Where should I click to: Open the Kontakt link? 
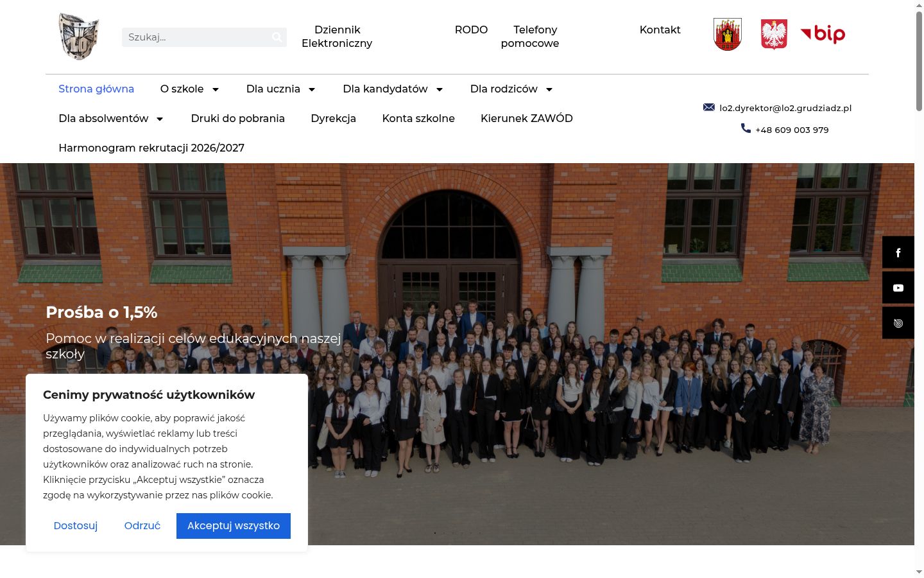[x=660, y=30]
